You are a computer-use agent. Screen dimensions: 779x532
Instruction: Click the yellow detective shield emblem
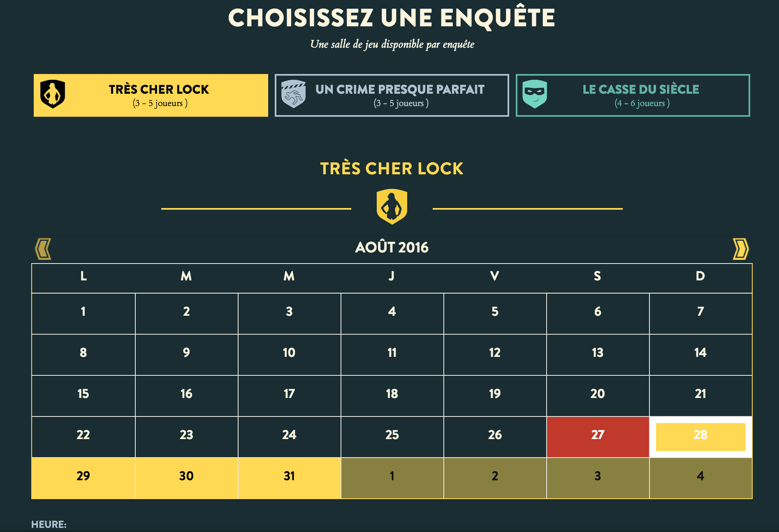click(x=392, y=206)
